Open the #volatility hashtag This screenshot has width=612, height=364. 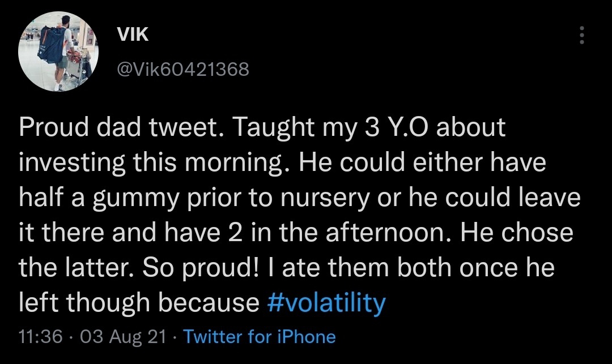click(x=325, y=302)
